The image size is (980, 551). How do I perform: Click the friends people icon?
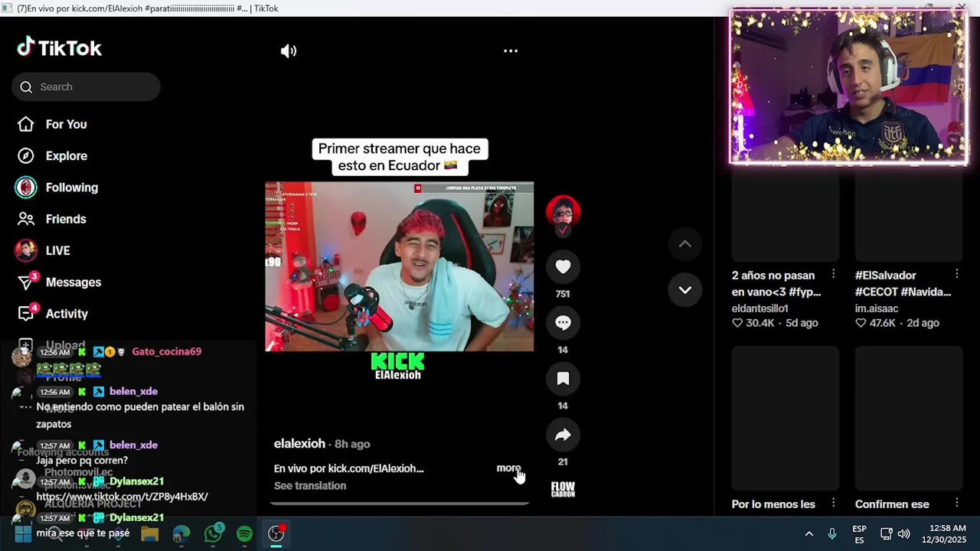click(26, 219)
